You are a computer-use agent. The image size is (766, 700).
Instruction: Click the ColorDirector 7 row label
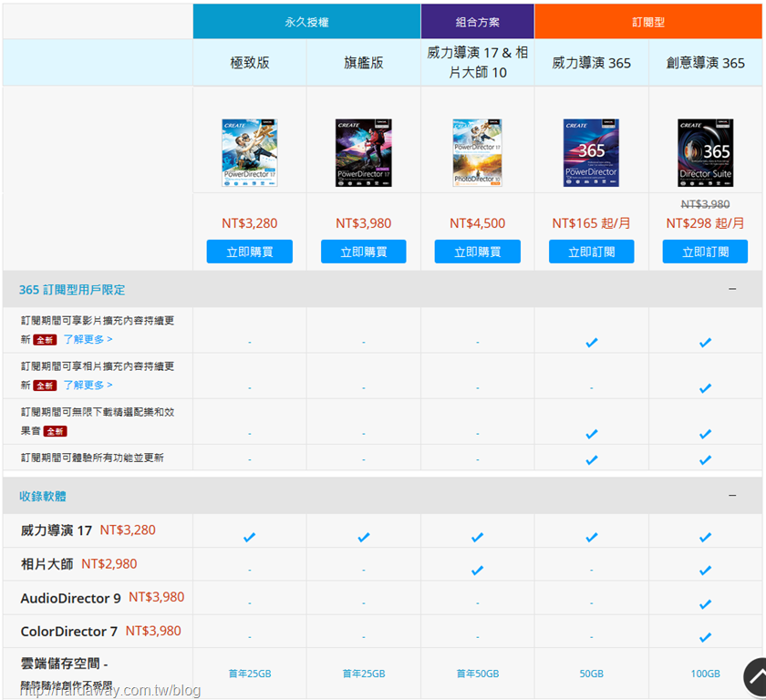69,632
